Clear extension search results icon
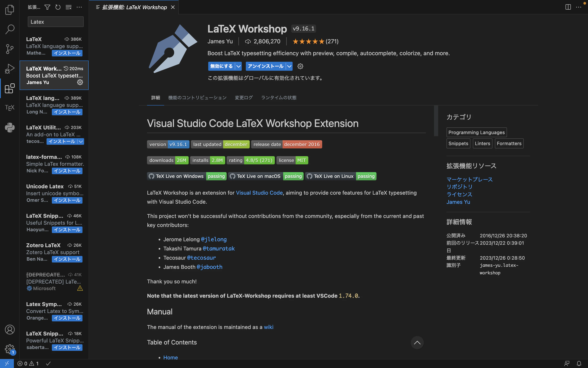The width and height of the screenshot is (588, 368). (69, 7)
